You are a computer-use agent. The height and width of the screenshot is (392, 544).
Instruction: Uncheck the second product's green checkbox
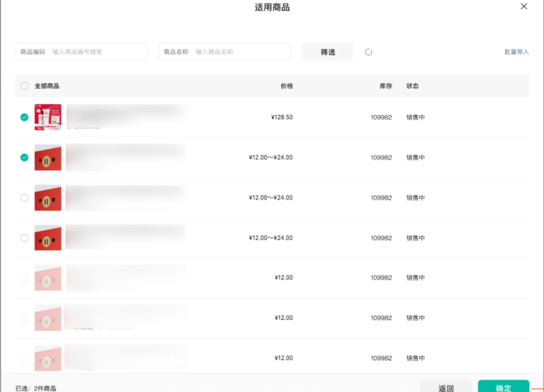point(24,157)
